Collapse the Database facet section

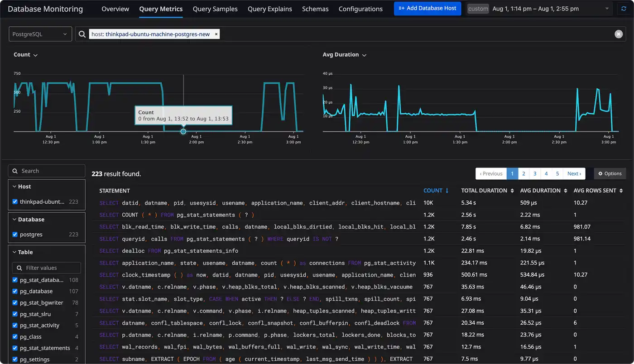(x=14, y=220)
